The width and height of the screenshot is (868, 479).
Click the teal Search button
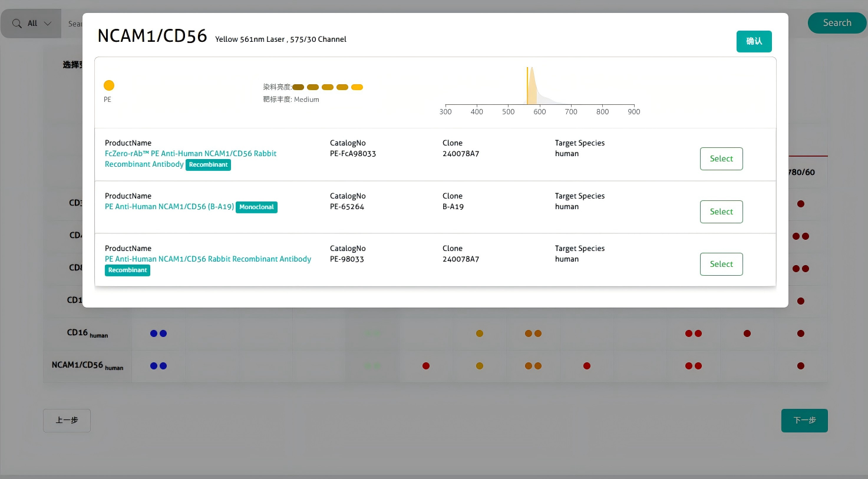pyautogui.click(x=836, y=23)
